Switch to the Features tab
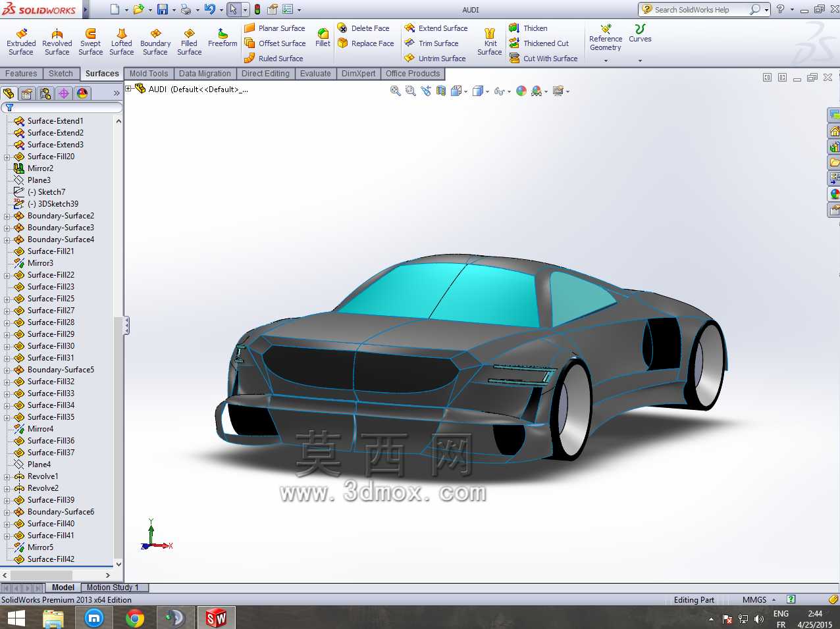840x629 pixels. point(21,74)
